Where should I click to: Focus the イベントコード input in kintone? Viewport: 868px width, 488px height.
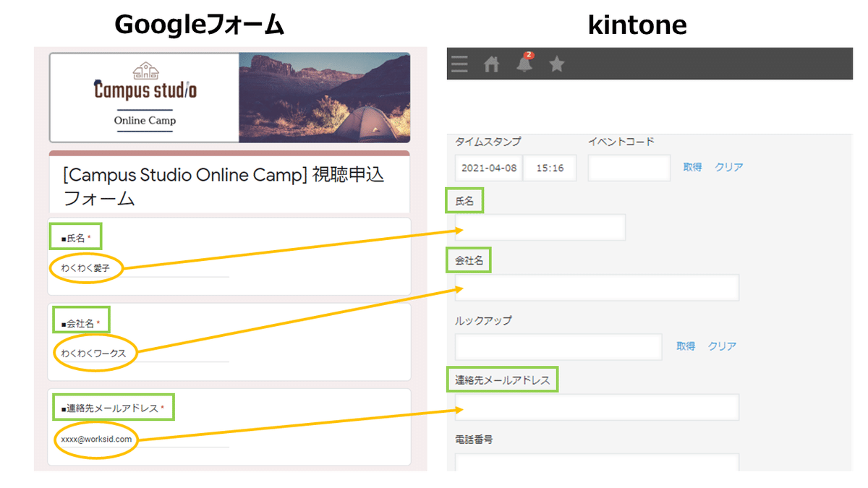click(629, 168)
